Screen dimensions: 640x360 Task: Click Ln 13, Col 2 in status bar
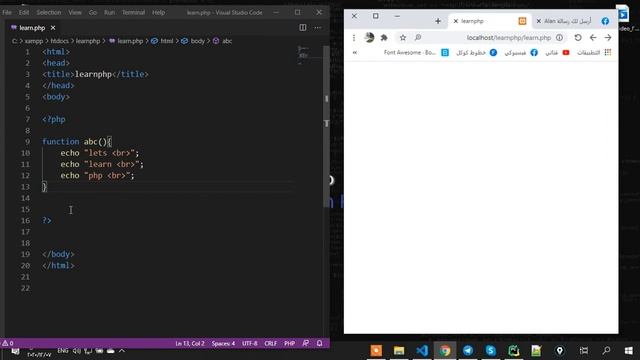pyautogui.click(x=190, y=344)
